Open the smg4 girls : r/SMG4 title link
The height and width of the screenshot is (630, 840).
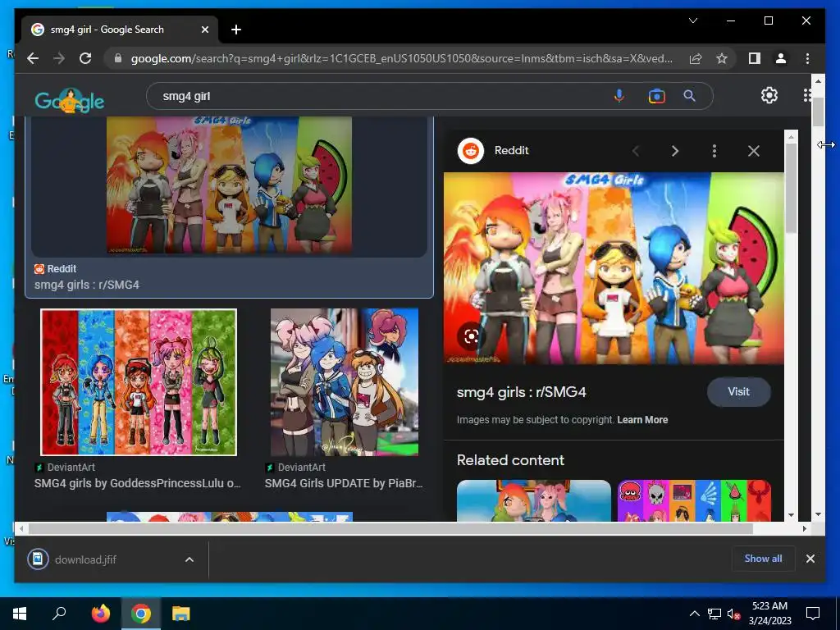[x=521, y=392]
